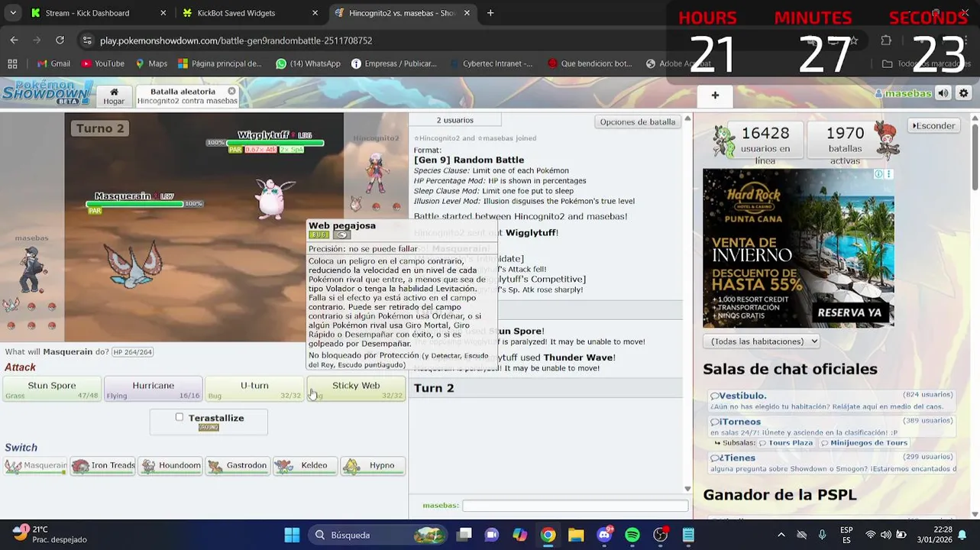
Task: Open Task View on the taskbar
Action: pos(464,535)
